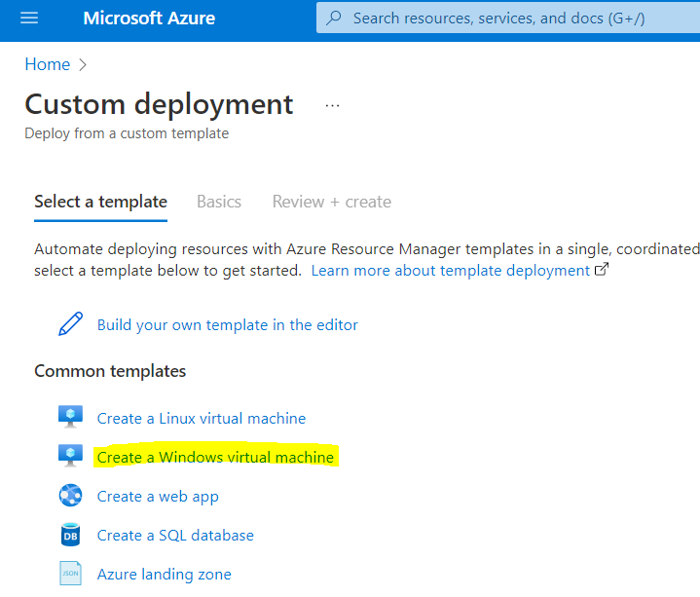Click the JSON file icon for landing zone
This screenshot has height=597, width=700.
pyautogui.click(x=71, y=574)
